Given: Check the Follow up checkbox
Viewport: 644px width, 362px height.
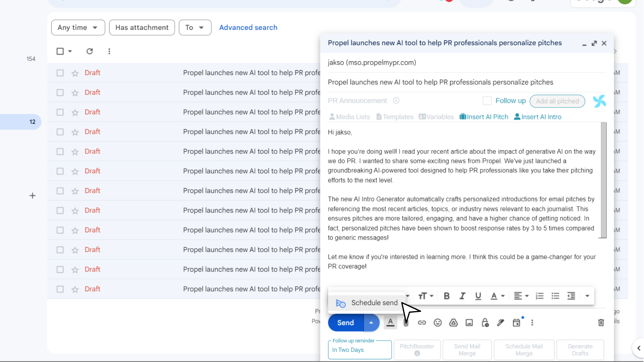Looking at the screenshot, I should [487, 101].
